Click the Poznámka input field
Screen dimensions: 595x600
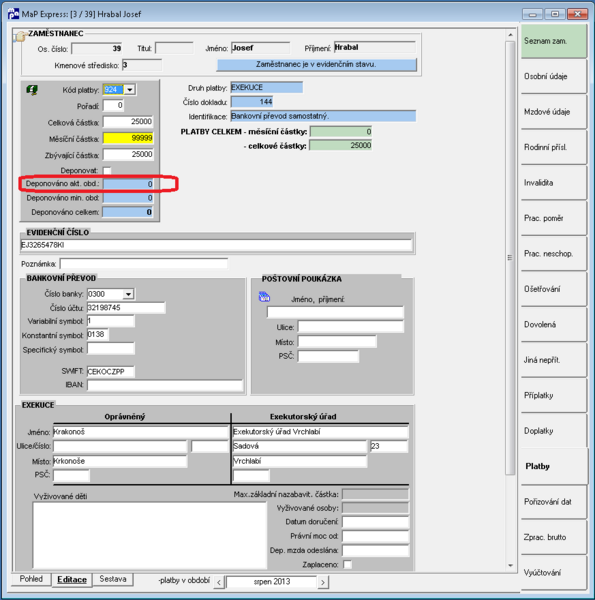pos(144,264)
